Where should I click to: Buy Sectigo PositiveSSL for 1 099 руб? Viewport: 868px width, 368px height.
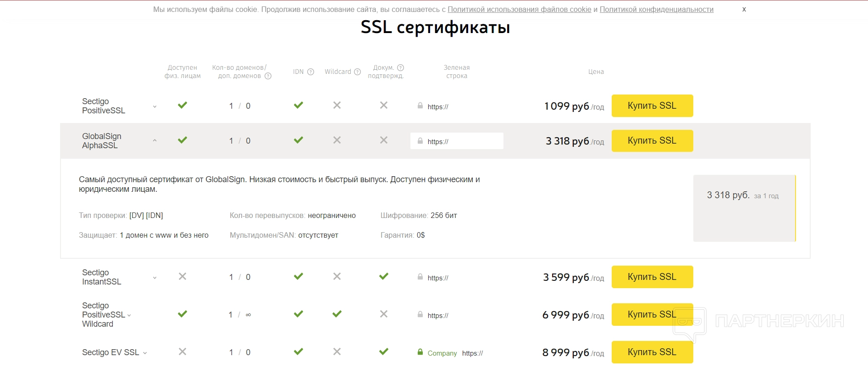click(x=652, y=106)
